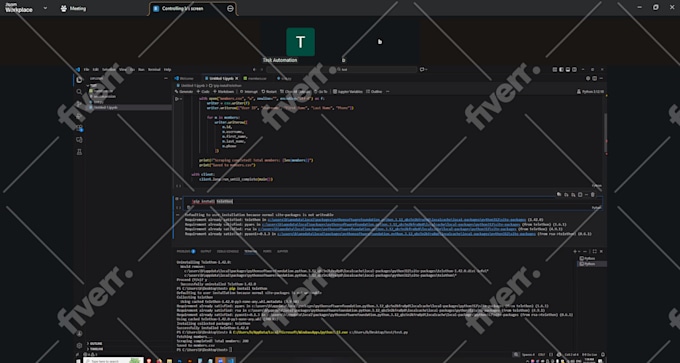Open Jupyter Variables from the toolbar
The width and height of the screenshot is (680, 363).
347,92
